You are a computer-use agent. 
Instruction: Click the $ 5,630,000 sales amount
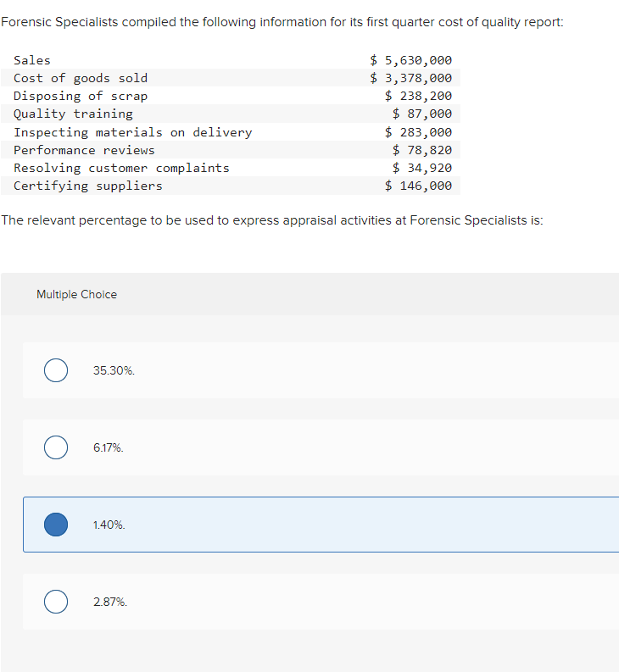click(411, 60)
